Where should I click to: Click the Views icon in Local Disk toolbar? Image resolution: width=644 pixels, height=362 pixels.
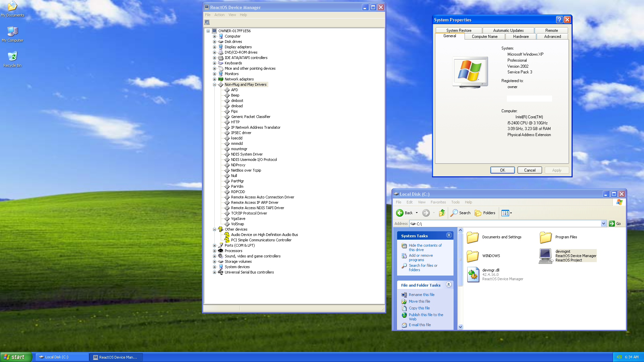[505, 213]
